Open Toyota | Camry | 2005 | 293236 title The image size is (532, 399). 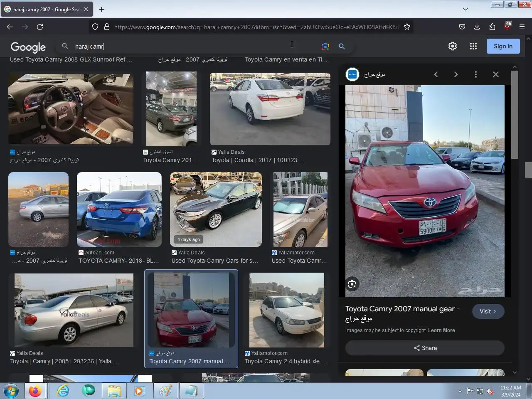[x=64, y=361]
